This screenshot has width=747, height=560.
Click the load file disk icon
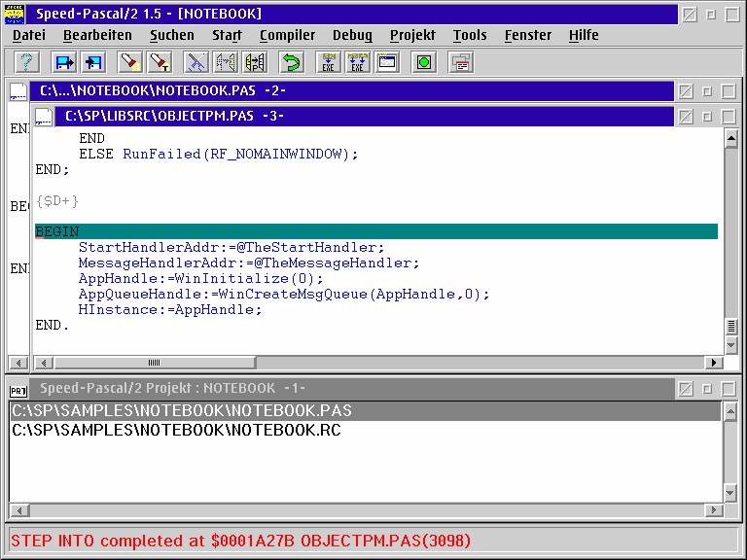pyautogui.click(x=64, y=62)
